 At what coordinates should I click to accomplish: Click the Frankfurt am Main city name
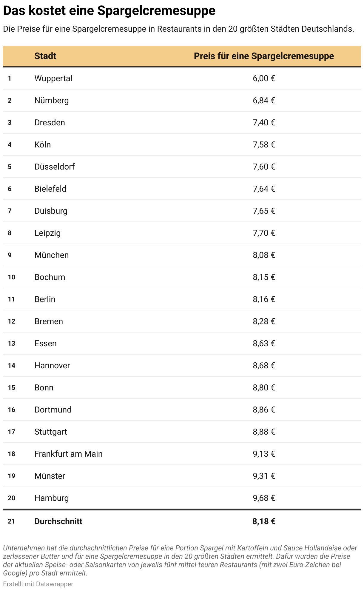coord(68,454)
